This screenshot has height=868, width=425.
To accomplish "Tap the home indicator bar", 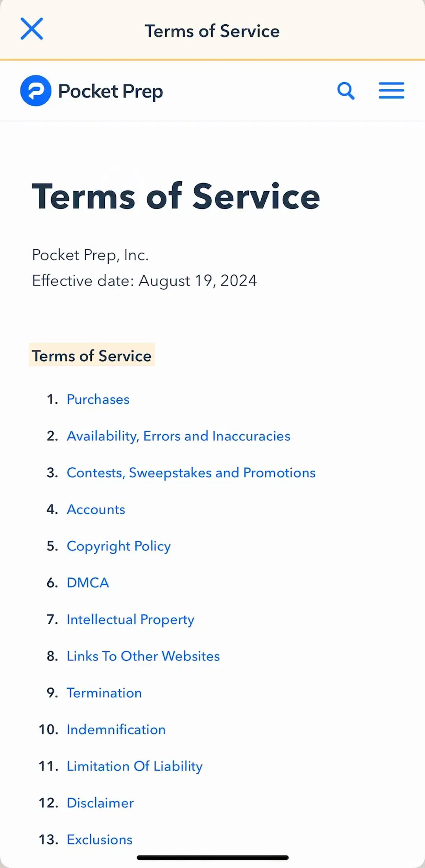I will coord(213,857).
